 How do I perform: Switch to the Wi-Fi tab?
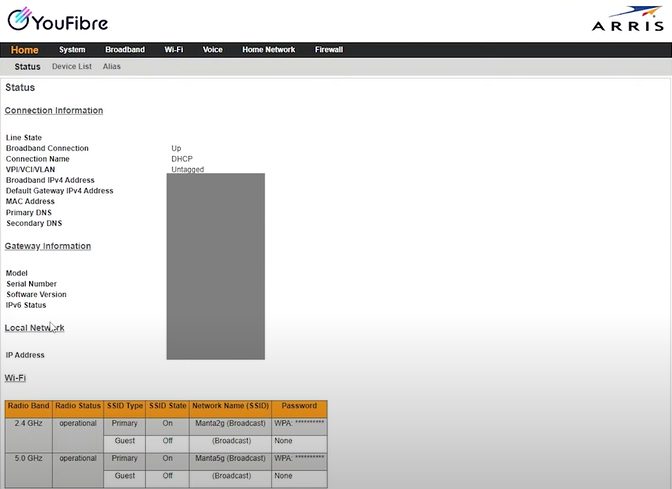174,50
